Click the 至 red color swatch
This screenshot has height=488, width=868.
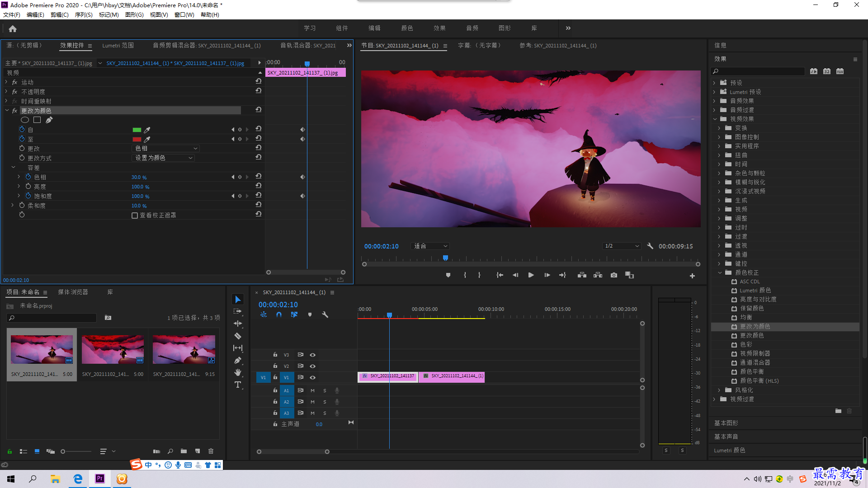pyautogui.click(x=137, y=140)
